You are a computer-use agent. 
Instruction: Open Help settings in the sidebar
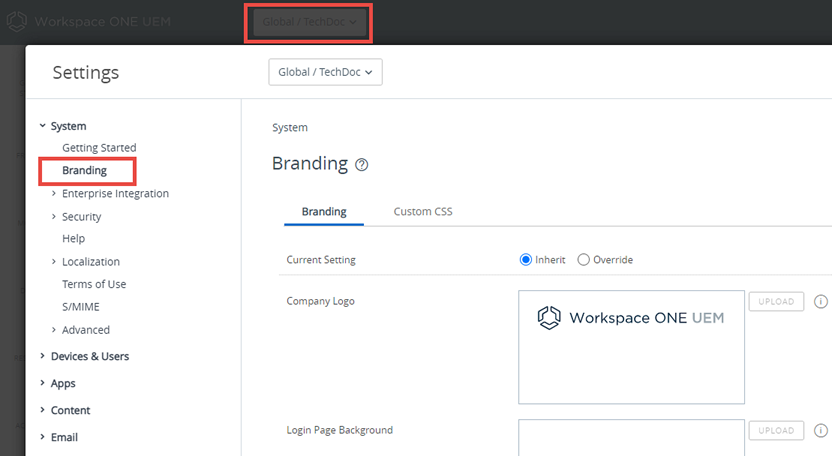(x=73, y=238)
